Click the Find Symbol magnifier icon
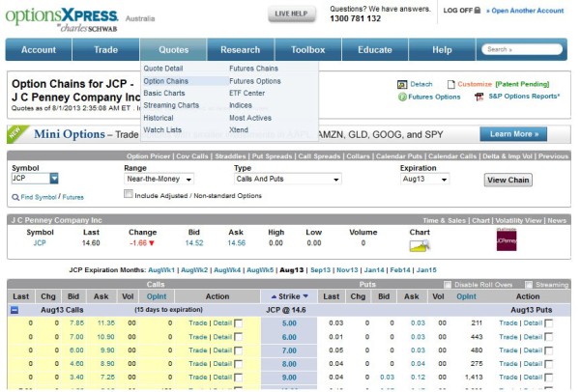 pyautogui.click(x=15, y=197)
